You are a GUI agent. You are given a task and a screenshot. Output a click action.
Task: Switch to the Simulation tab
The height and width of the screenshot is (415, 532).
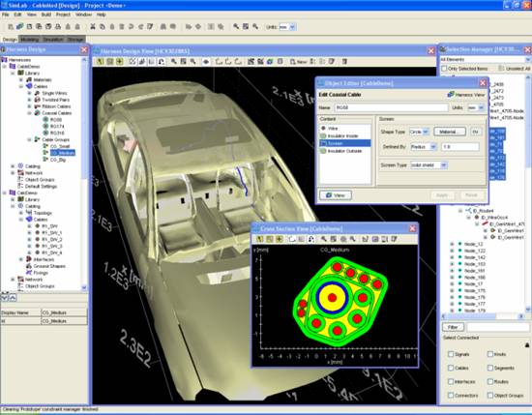pyautogui.click(x=52, y=40)
